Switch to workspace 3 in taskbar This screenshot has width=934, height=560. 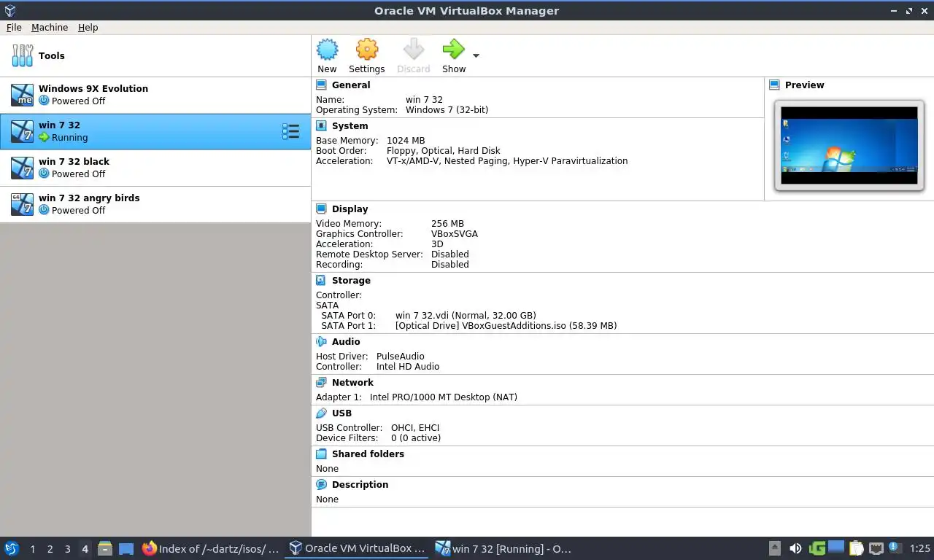[67, 548]
